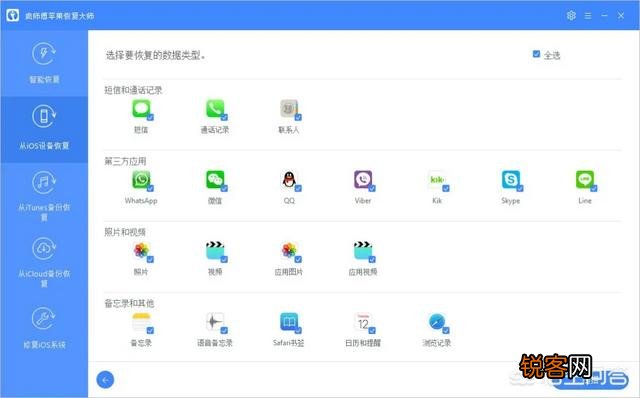Select the 联系人 contacts icon
640x398 pixels.
289,109
